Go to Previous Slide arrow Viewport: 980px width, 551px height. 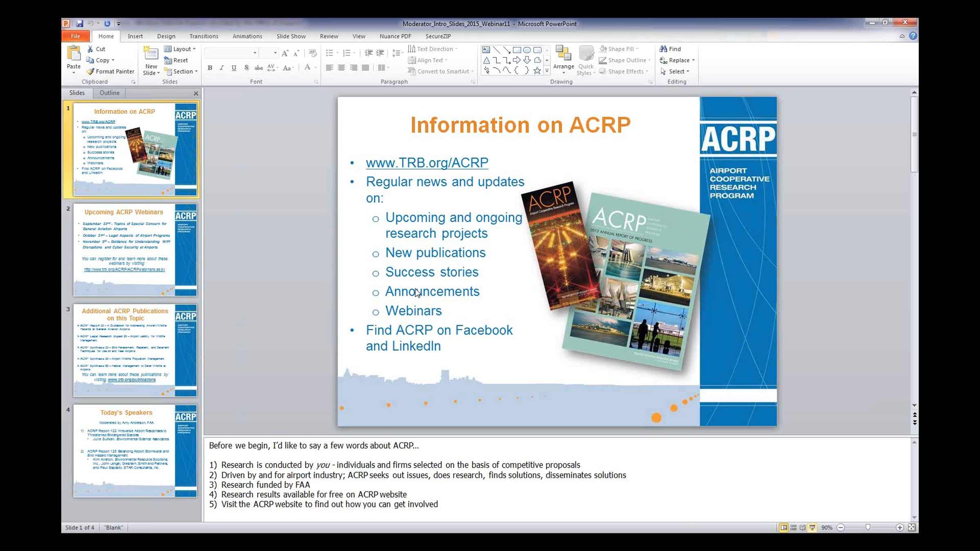[x=915, y=415]
